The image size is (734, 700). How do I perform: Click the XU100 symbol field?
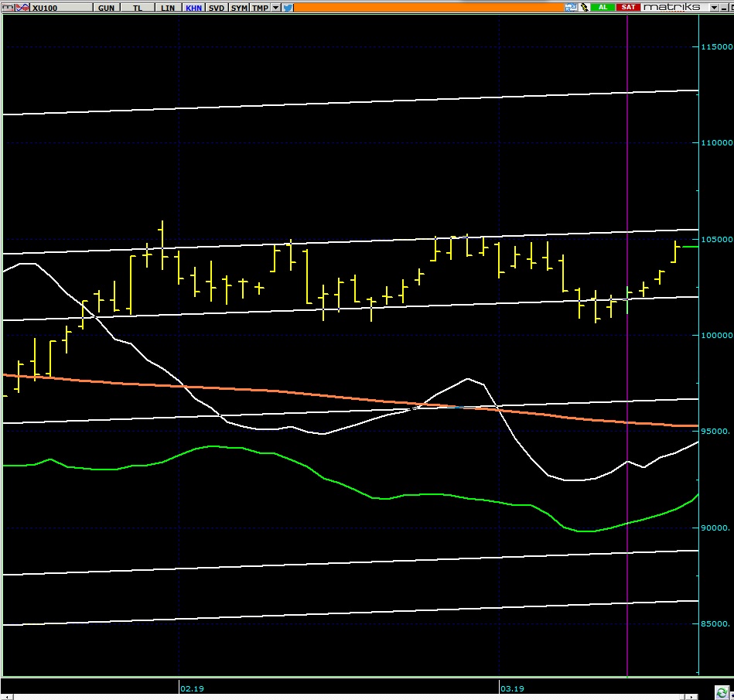pos(61,8)
